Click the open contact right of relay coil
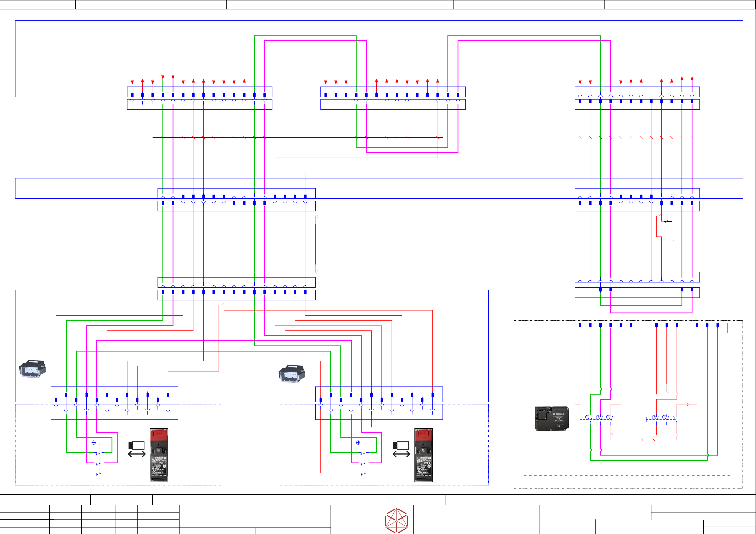Image resolution: width=756 pixels, height=534 pixels. tap(675, 419)
